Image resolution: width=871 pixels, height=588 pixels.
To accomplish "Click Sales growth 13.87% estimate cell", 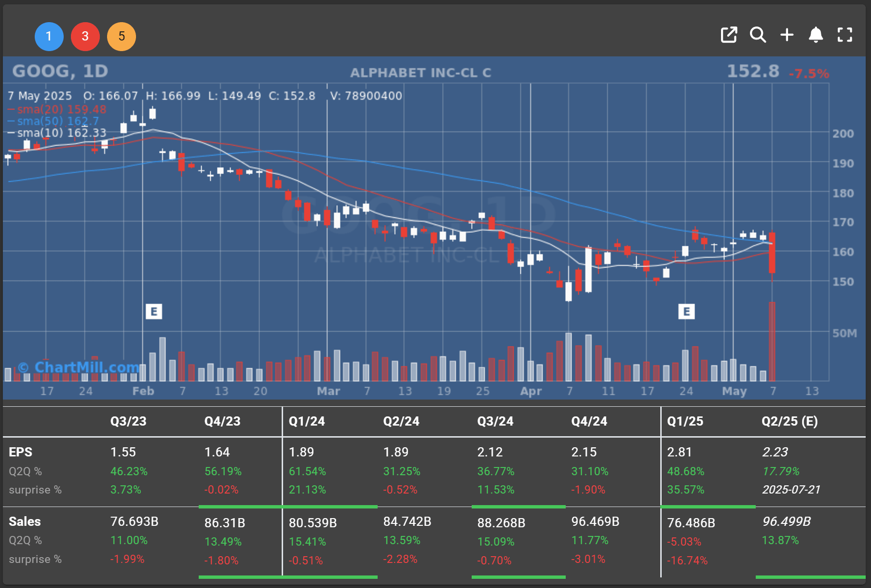I will tap(780, 540).
